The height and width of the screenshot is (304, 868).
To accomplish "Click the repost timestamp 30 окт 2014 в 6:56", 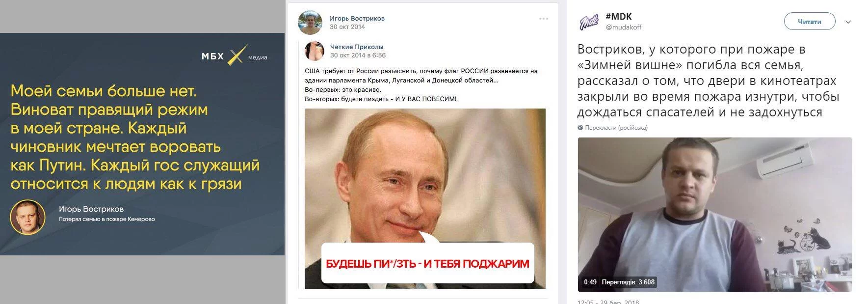I will point(358,55).
